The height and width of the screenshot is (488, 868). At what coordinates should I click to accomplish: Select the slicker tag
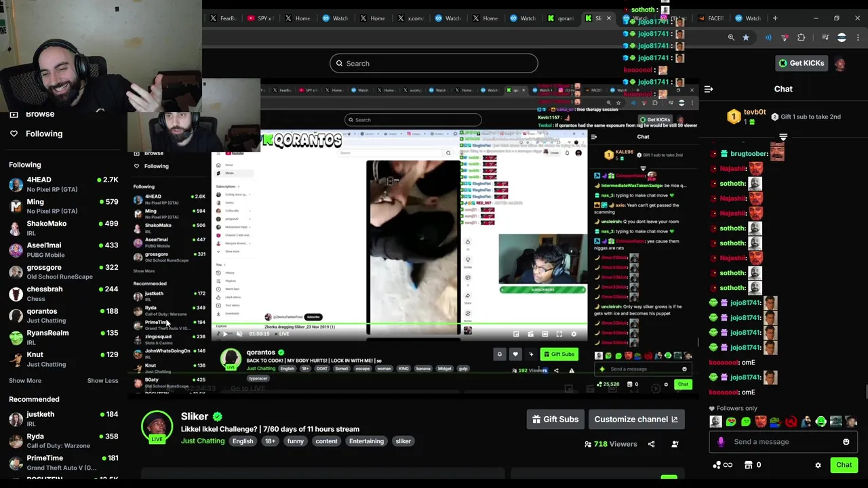[x=403, y=441]
